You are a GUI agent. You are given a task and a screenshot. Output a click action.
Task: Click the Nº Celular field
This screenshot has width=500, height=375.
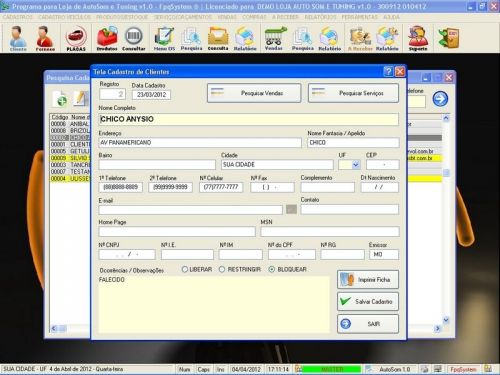pyautogui.click(x=221, y=187)
